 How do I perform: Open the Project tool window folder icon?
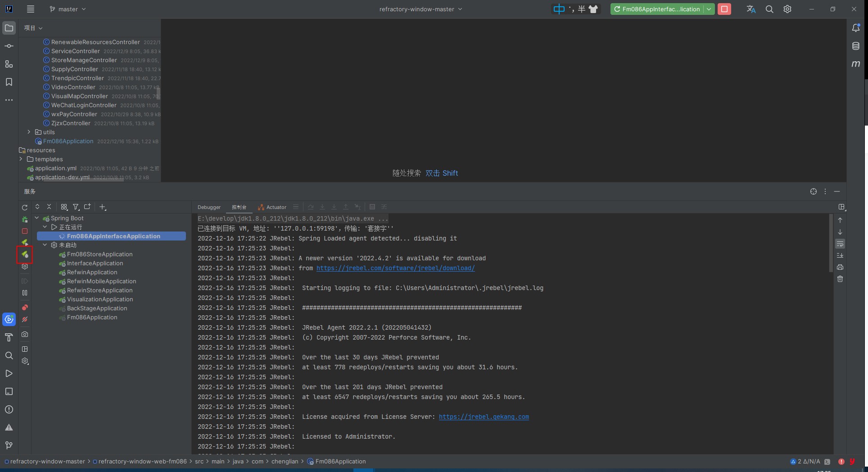coord(9,28)
